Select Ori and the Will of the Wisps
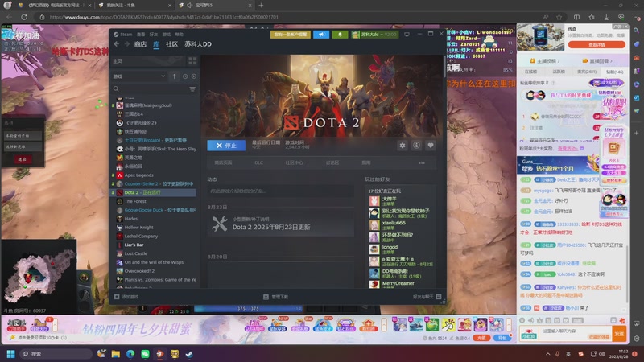The height and width of the screenshot is (362, 644). click(x=154, y=262)
